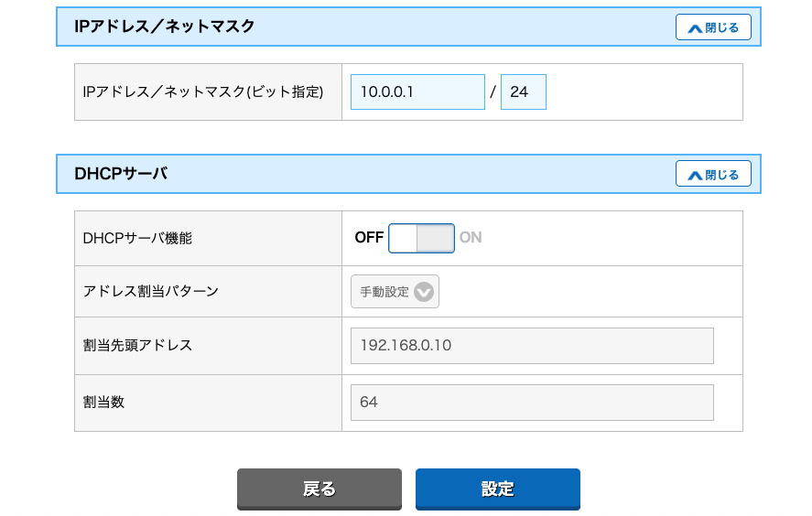Click the chevron icon in DHCPサーバ header

click(x=695, y=174)
